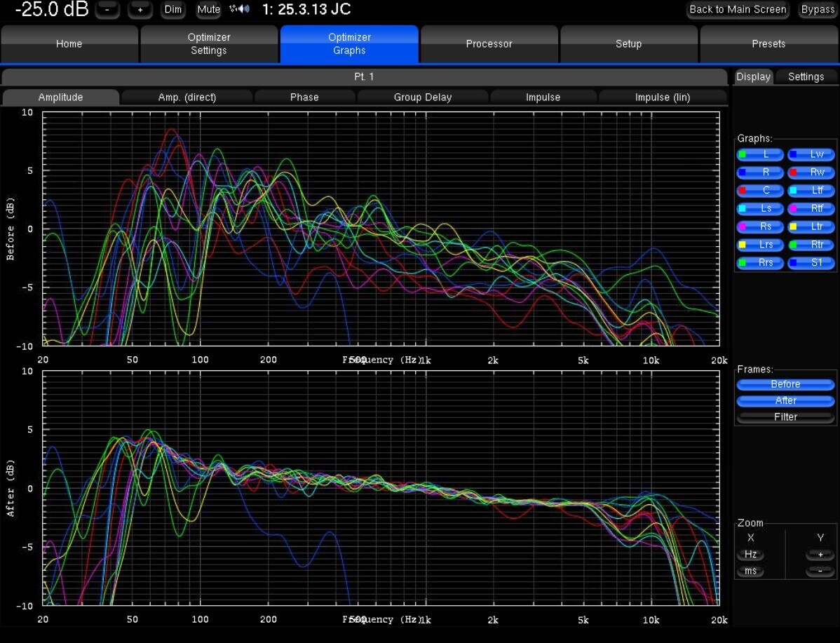Toggle the S1 subwoofer graph
Viewport: 840px width, 643px height.
[811, 263]
